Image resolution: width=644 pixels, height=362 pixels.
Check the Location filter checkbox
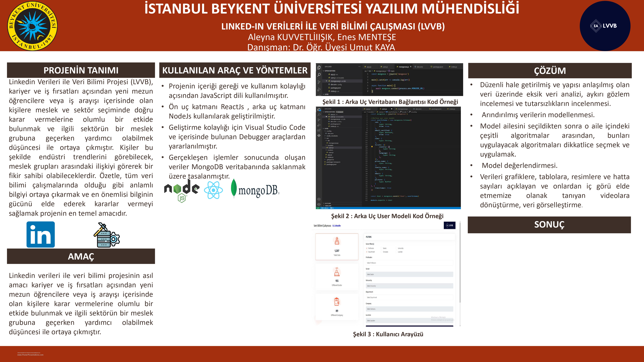point(396,252)
